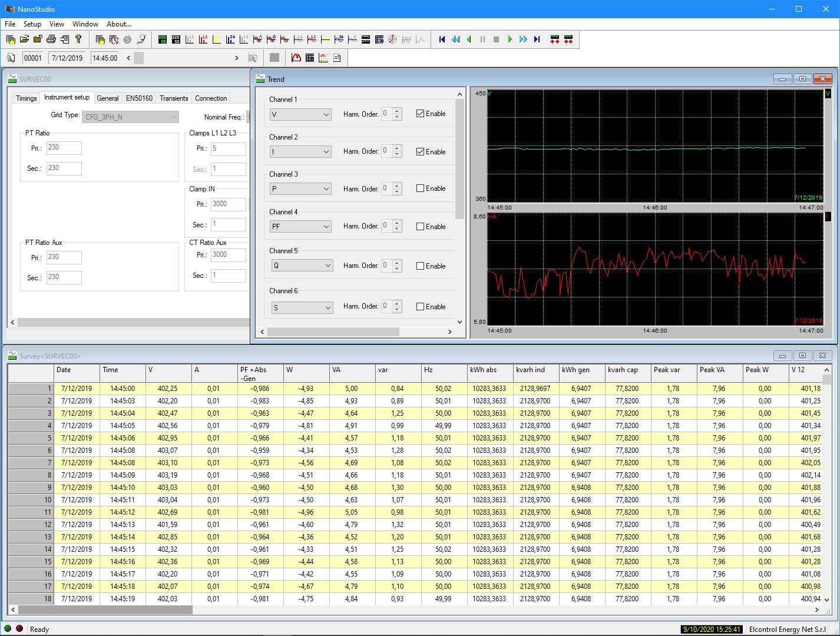Disable the Channel 1 Enable checkbox
Screen dimensions: 840x636
coord(420,114)
